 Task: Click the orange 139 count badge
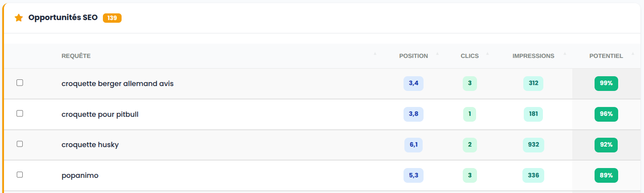[112, 18]
